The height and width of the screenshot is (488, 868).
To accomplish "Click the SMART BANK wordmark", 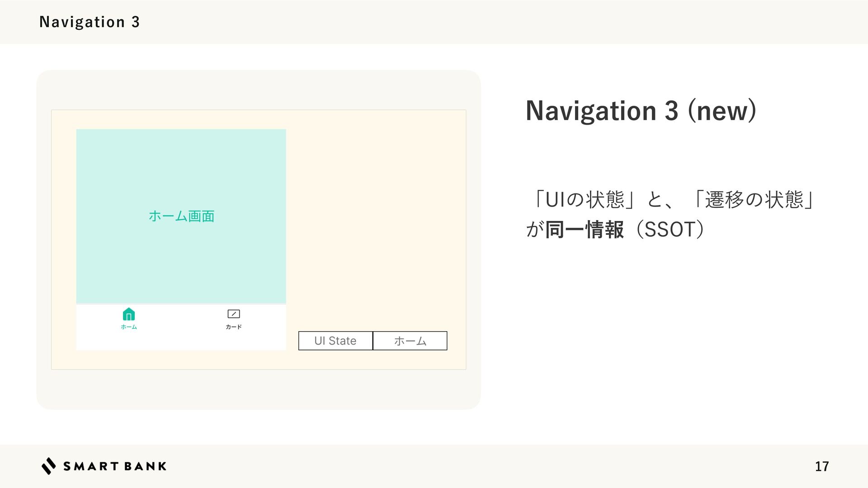I will coord(115,466).
